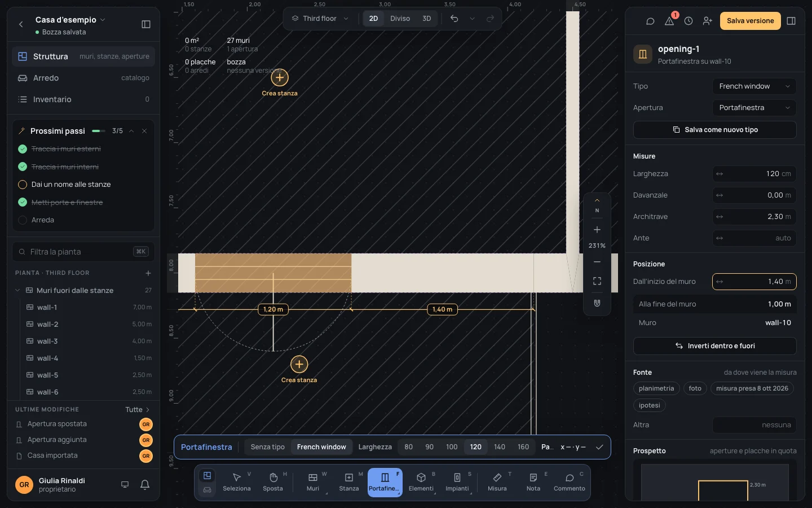
Task: Collapse 'Muri fuori dalle stanze' group
Action: pos(17,290)
